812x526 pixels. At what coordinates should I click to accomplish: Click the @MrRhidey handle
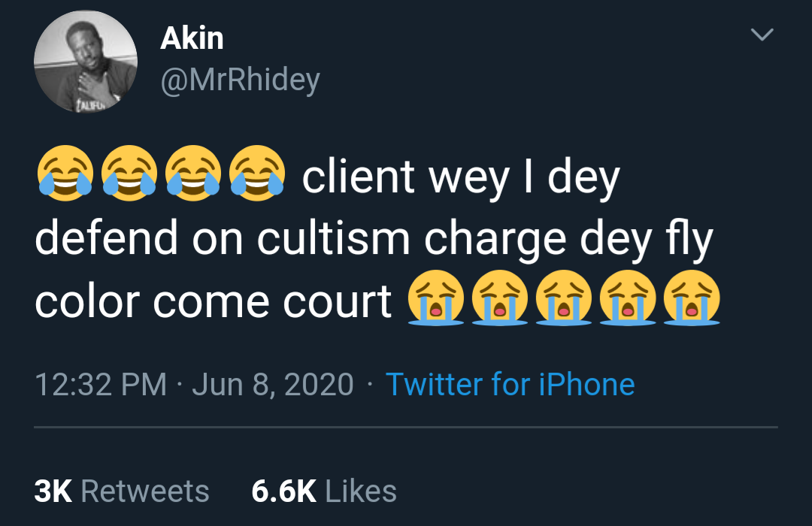(240, 79)
